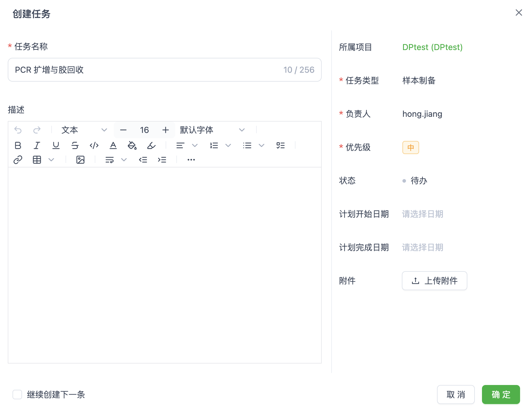
Task: Insert a hyperlink
Action: (x=18, y=160)
